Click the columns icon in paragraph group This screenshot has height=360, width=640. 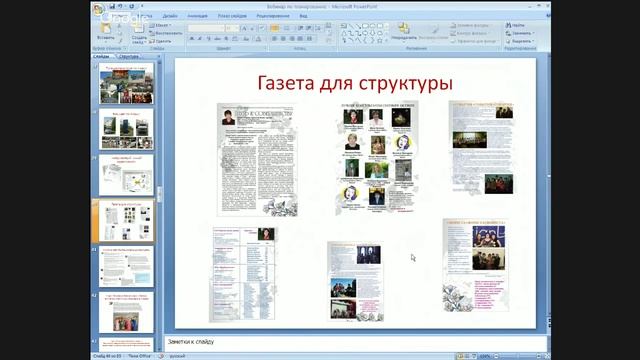309,39
